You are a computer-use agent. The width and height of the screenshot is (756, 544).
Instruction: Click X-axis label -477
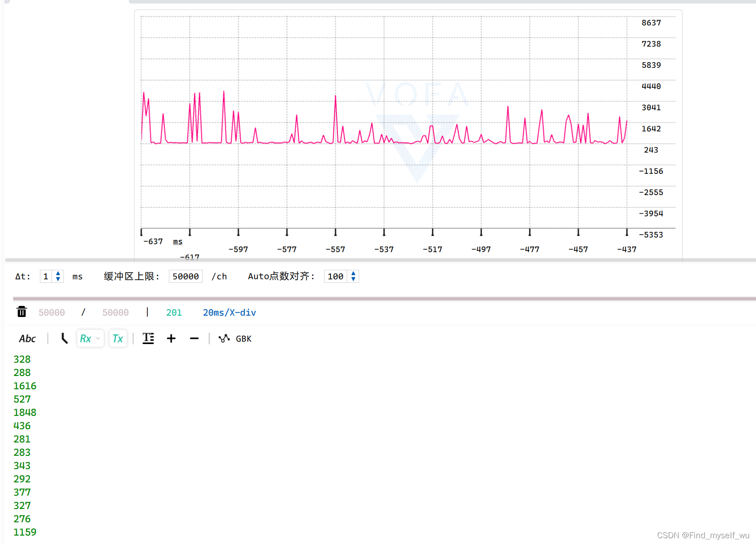click(529, 250)
